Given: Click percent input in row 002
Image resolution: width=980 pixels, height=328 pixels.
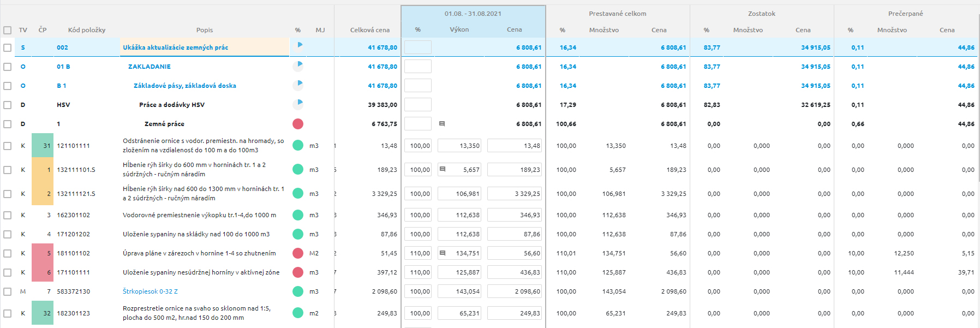Looking at the screenshot, I should click(x=418, y=47).
